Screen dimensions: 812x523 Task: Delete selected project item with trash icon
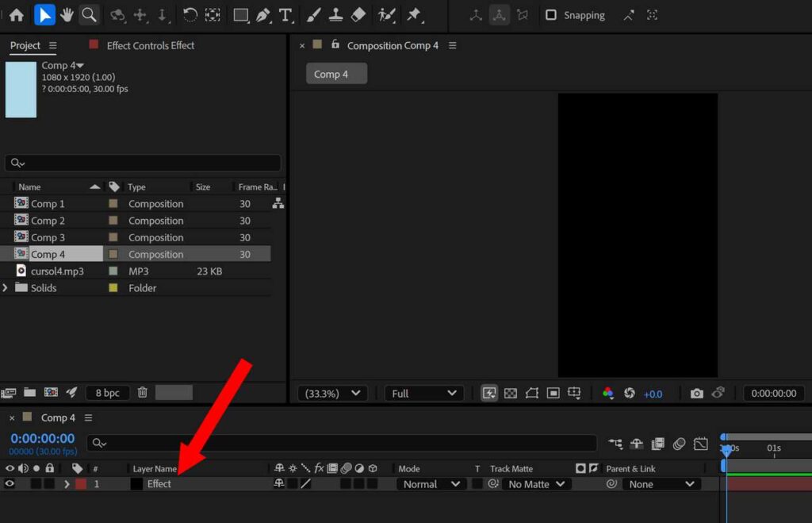[143, 392]
